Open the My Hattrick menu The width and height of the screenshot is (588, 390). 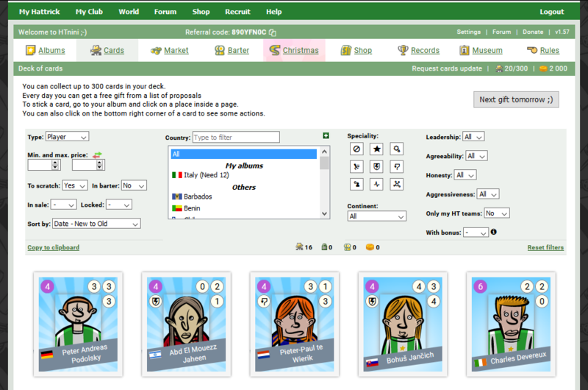pos(40,12)
